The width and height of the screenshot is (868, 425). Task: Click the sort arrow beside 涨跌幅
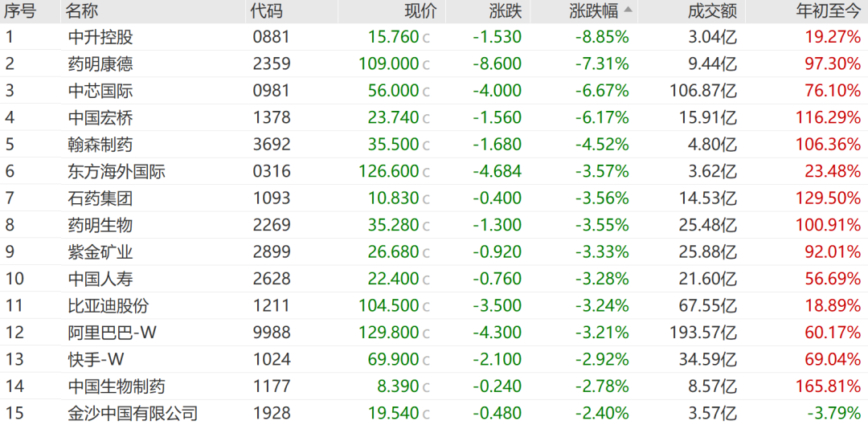pyautogui.click(x=627, y=10)
